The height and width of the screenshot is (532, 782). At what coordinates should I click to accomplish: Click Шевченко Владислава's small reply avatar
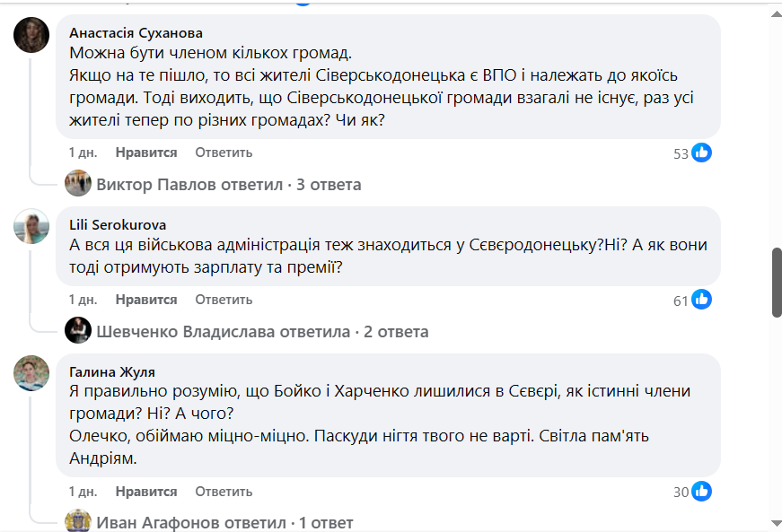pyautogui.click(x=79, y=331)
